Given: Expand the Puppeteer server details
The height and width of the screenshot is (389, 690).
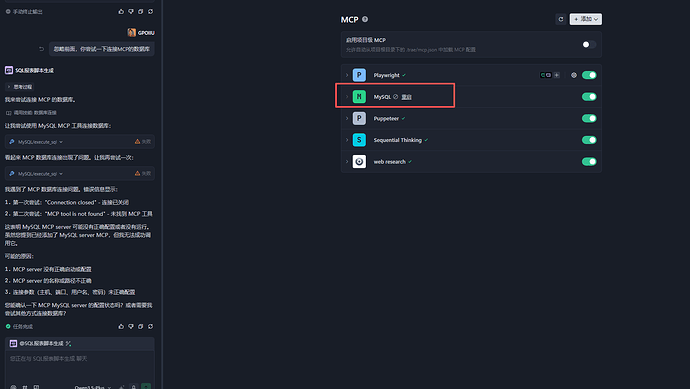Looking at the screenshot, I should pos(347,118).
